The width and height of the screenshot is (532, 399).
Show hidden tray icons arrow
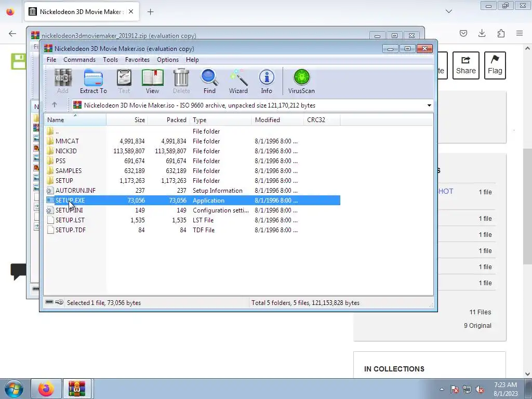pyautogui.click(x=442, y=389)
